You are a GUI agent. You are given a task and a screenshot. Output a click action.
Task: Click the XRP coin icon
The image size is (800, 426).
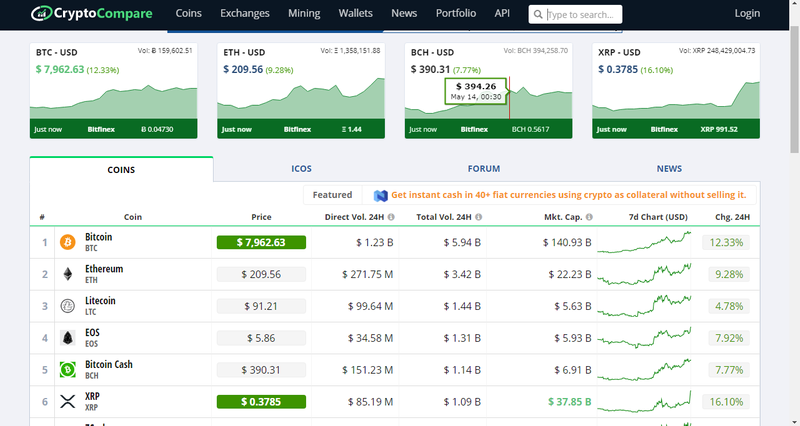[x=67, y=402]
